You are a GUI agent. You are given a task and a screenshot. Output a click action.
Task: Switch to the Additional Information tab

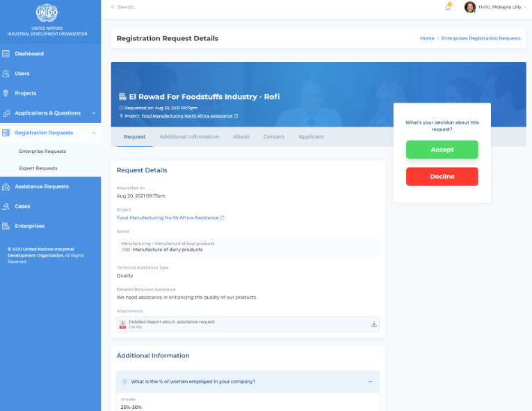point(189,137)
